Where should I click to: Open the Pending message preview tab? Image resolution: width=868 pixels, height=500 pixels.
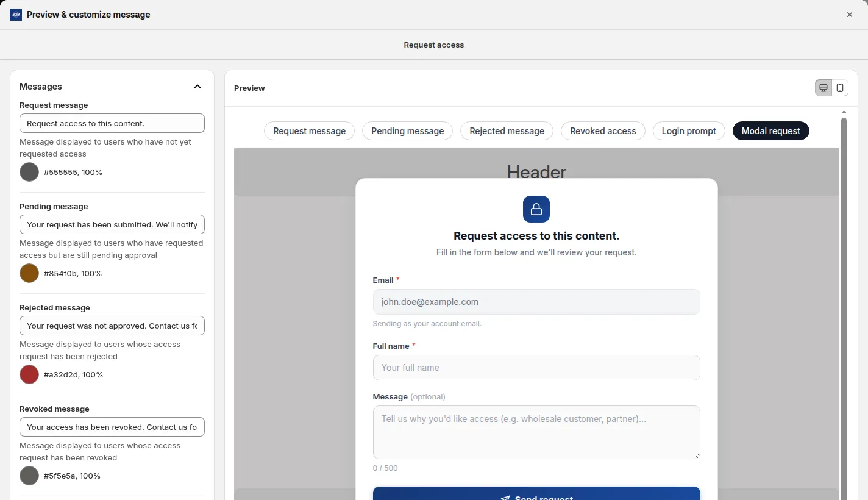coord(408,131)
